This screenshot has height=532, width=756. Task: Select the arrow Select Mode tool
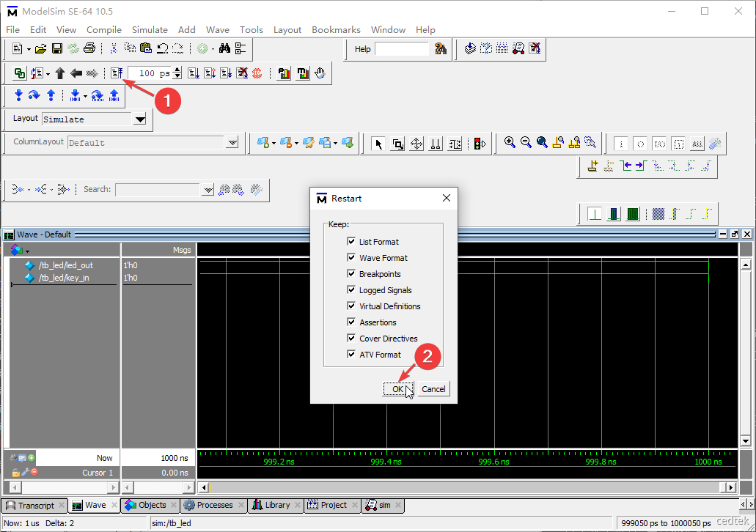pos(378,144)
